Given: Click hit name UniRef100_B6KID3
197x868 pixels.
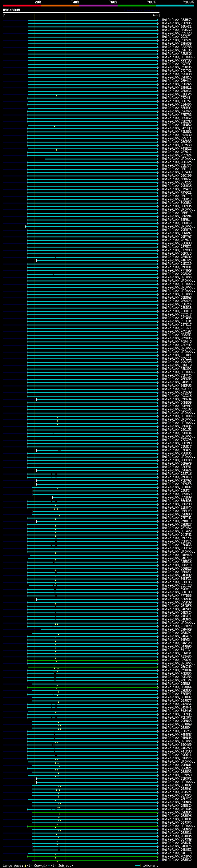Looking at the screenshot, I should (x=176, y=592).
